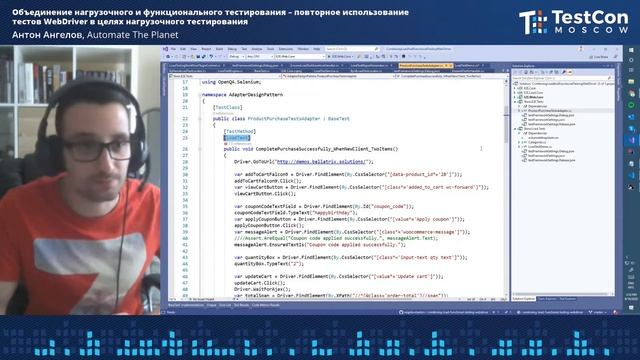The width and height of the screenshot is (640, 360).
Task: Click the Navigate Backward toolbar icon
Action: click(x=168, y=57)
